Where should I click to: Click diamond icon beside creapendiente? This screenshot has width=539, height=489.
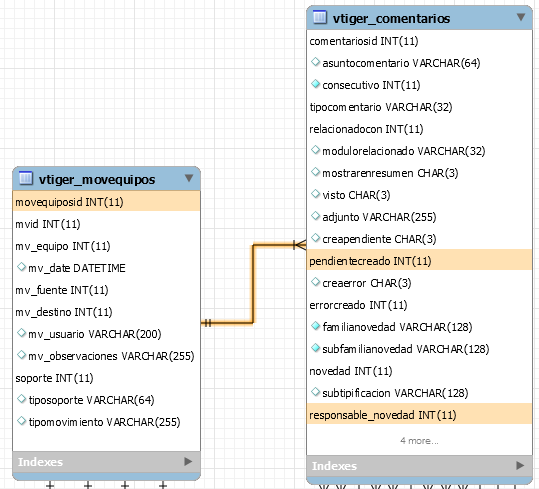(315, 237)
